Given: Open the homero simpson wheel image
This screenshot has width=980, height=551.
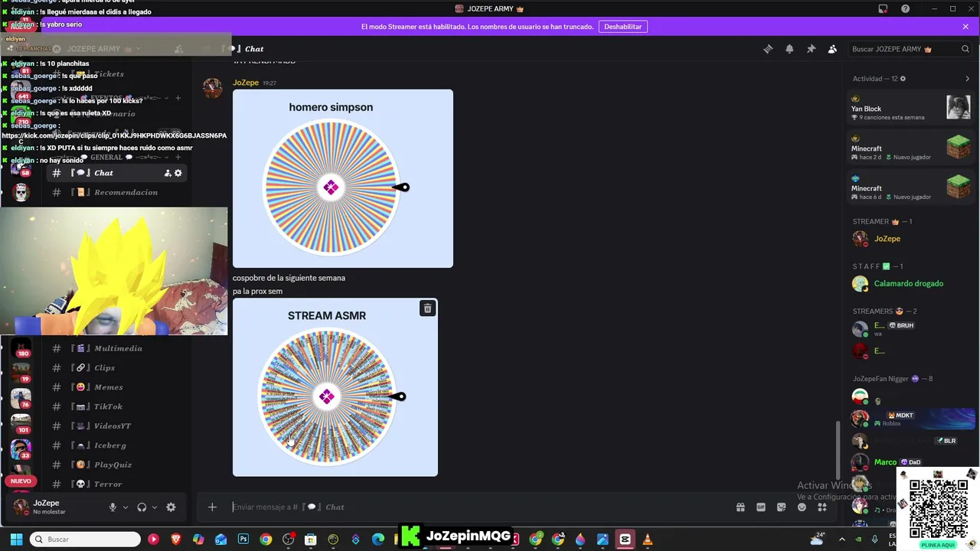Looking at the screenshot, I should 343,178.
